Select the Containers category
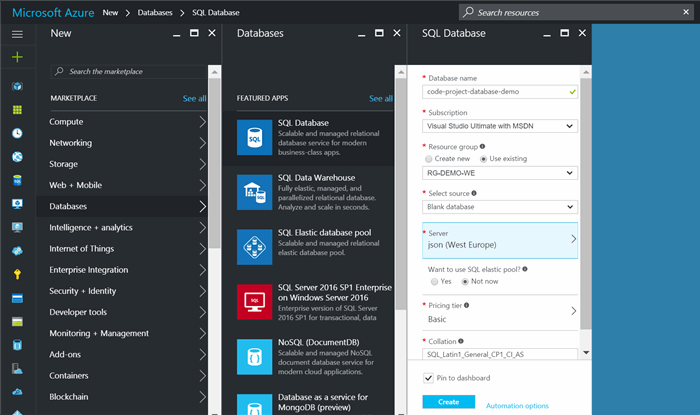The width and height of the screenshot is (700, 415). pos(122,375)
